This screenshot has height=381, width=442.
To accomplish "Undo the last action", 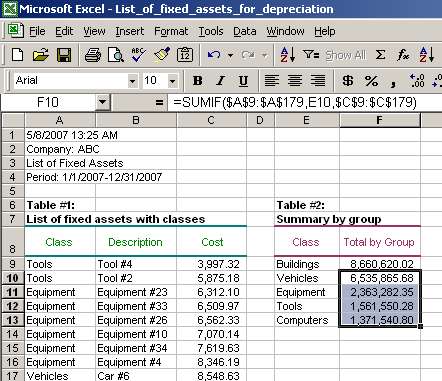I will coord(213,55).
